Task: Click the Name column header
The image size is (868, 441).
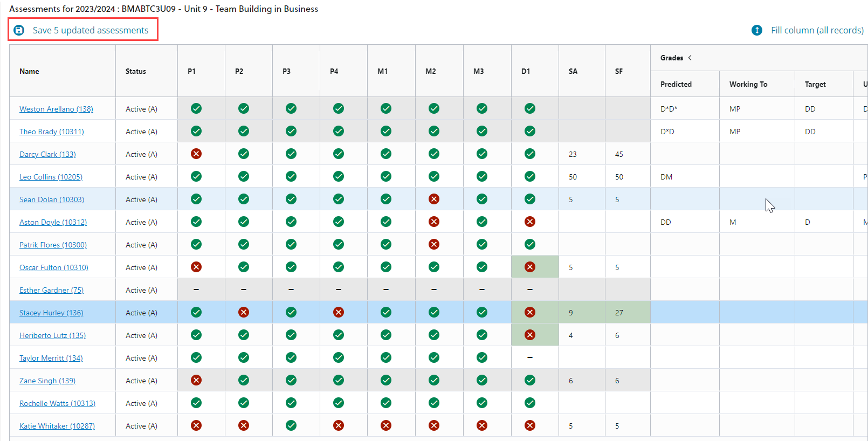Action: coord(30,71)
